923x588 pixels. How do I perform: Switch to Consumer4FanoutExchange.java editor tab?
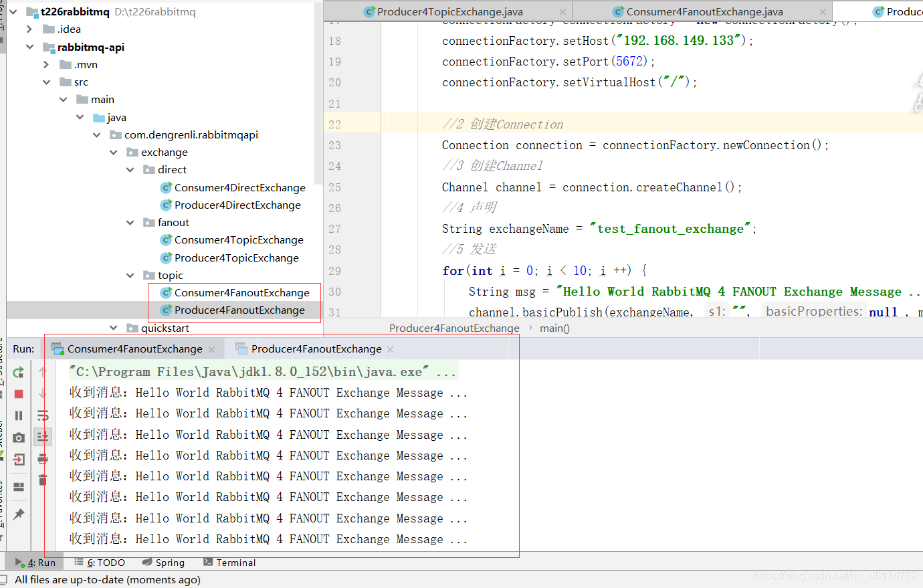point(704,11)
